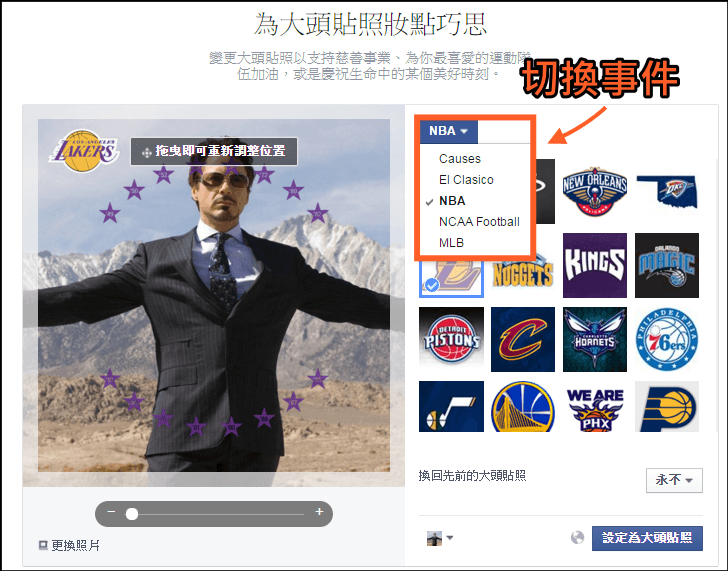This screenshot has width=728, height=571.
Task: Choose MLB from the category menu
Action: (451, 243)
